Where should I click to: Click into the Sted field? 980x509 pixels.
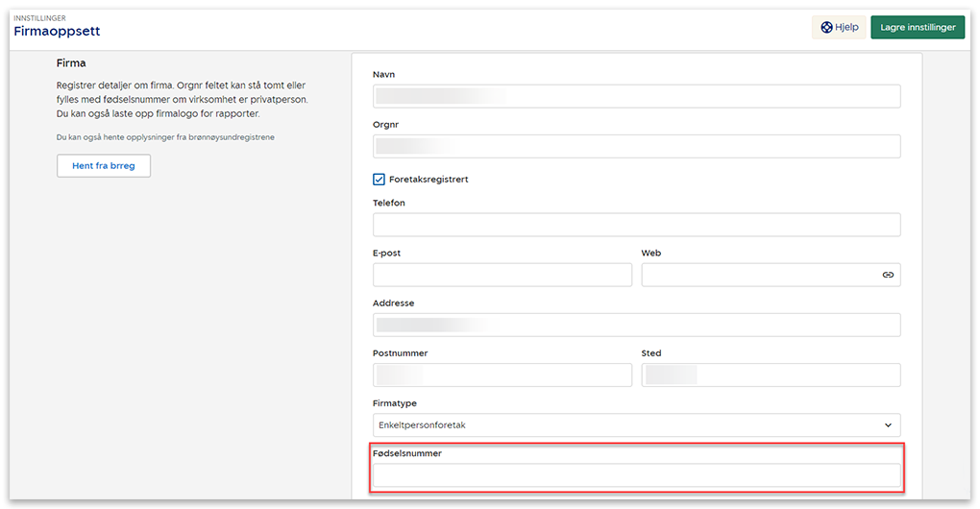[x=770, y=375]
